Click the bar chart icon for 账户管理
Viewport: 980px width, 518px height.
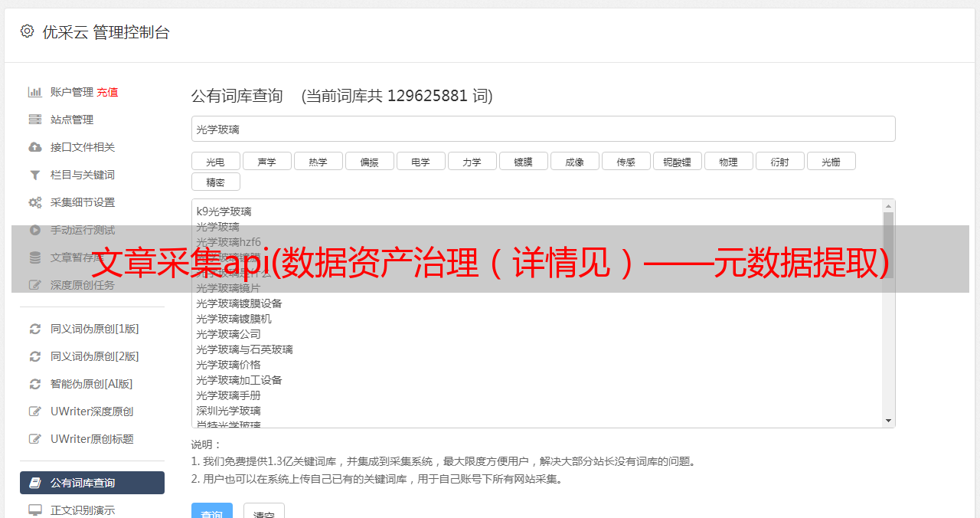point(35,92)
